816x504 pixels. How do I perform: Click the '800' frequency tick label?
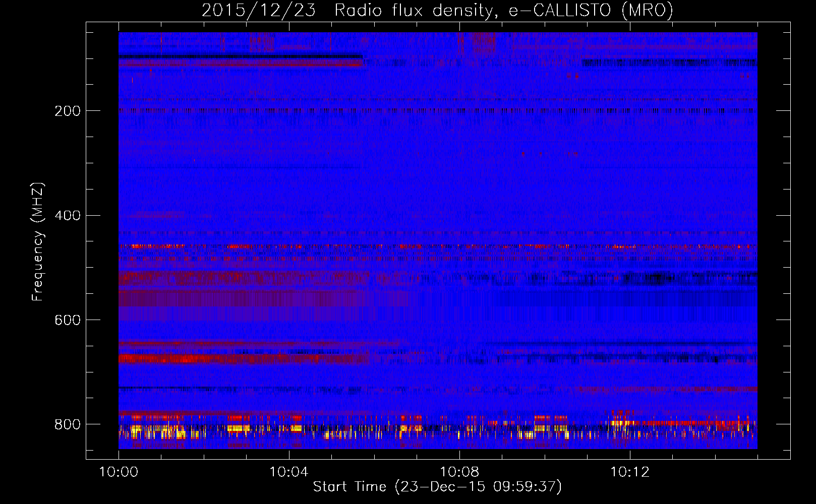(x=68, y=424)
